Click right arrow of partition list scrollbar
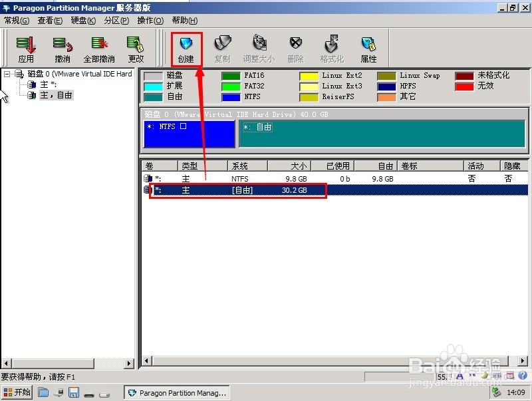Image resolution: width=532 pixels, height=401 pixels. (523, 360)
